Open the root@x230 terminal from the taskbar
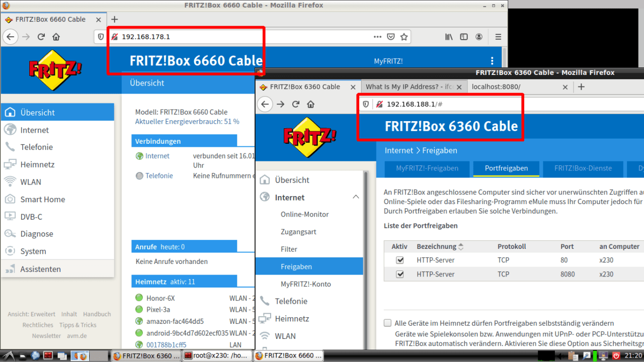 point(216,355)
